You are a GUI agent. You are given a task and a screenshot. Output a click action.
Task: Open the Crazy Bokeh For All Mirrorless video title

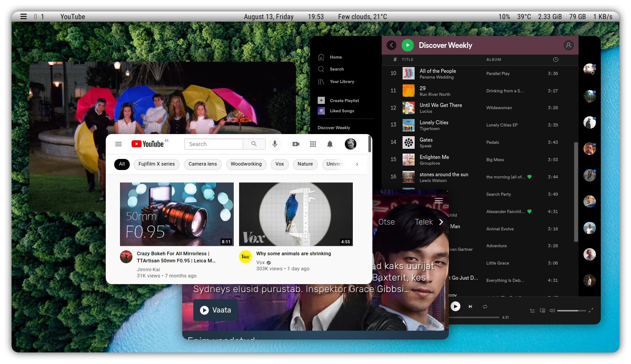point(176,257)
